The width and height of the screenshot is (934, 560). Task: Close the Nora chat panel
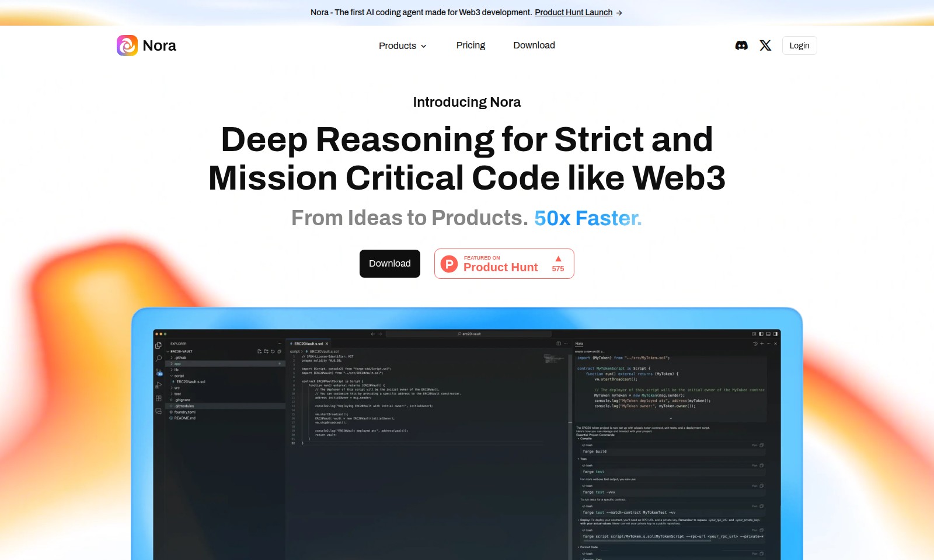(x=775, y=344)
